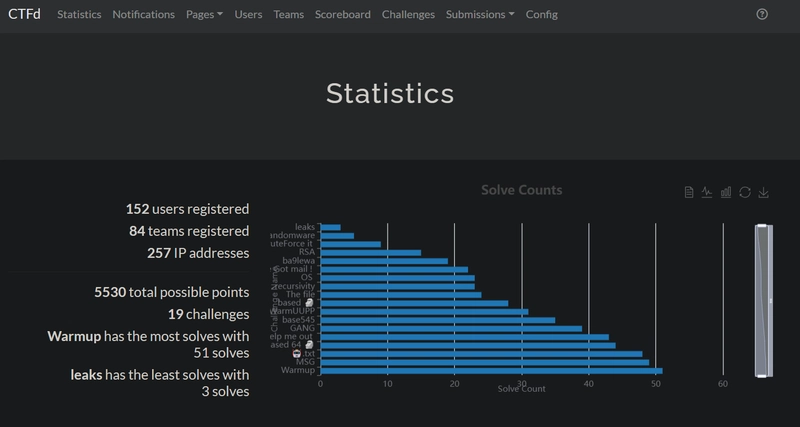Click the chart restore icon
This screenshot has width=800, height=427.
pos(745,192)
